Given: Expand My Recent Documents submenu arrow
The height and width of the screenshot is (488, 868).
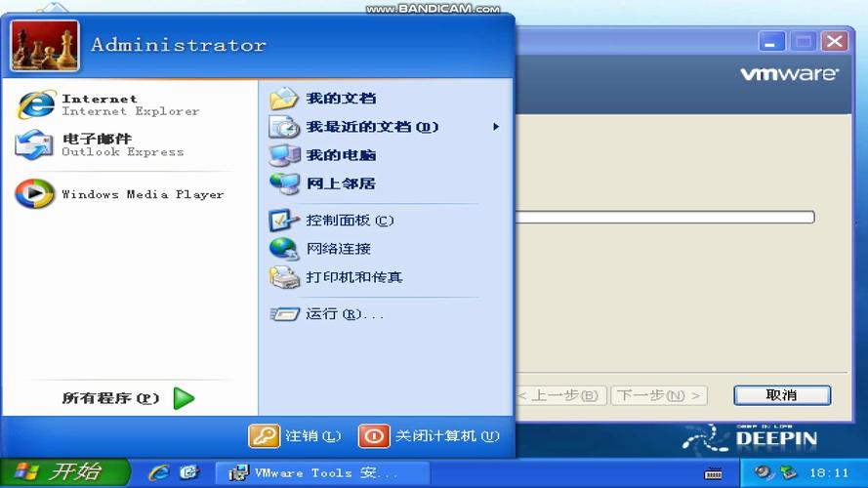Looking at the screenshot, I should (495, 127).
